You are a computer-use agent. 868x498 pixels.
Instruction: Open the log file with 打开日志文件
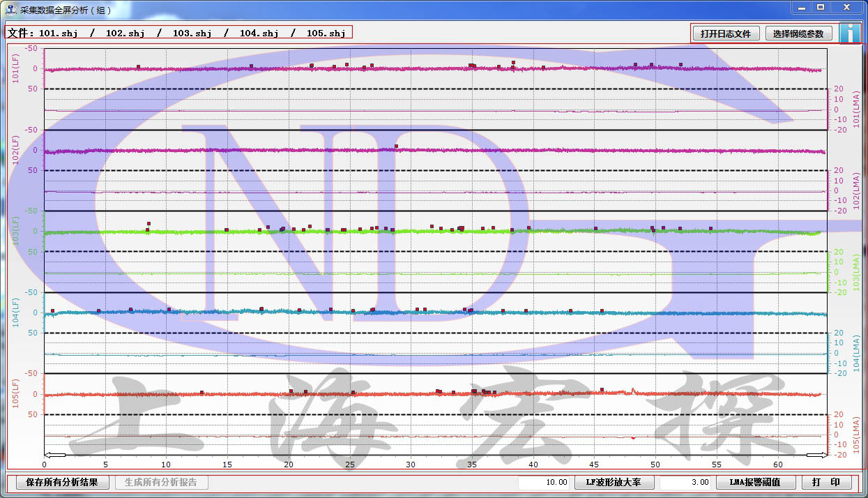[x=726, y=33]
